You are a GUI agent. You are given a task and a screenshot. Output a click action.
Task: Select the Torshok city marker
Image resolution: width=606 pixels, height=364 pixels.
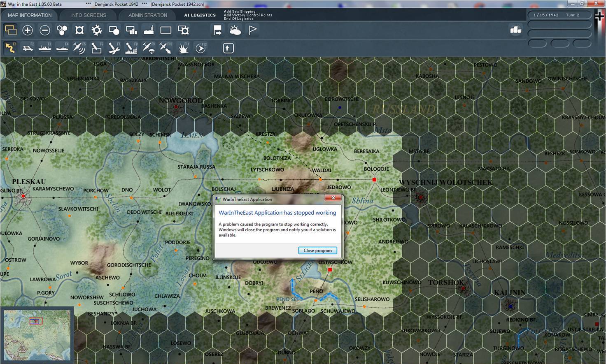(463, 288)
